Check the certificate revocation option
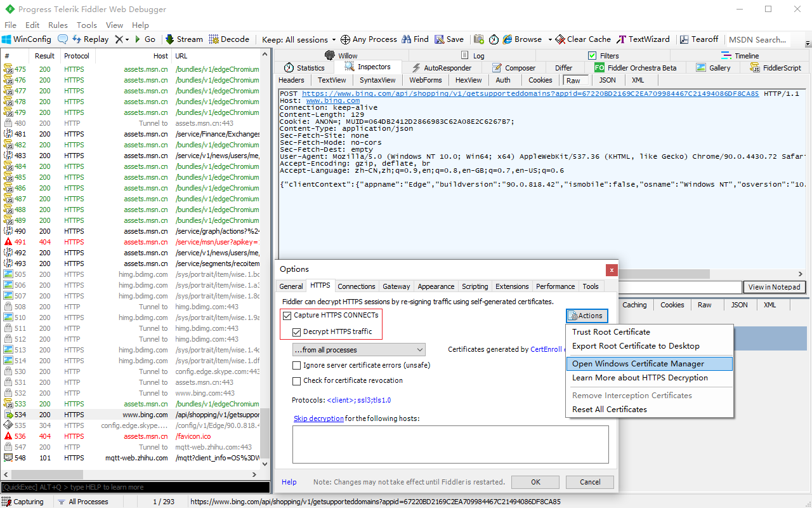The image size is (812, 508). [x=297, y=381]
